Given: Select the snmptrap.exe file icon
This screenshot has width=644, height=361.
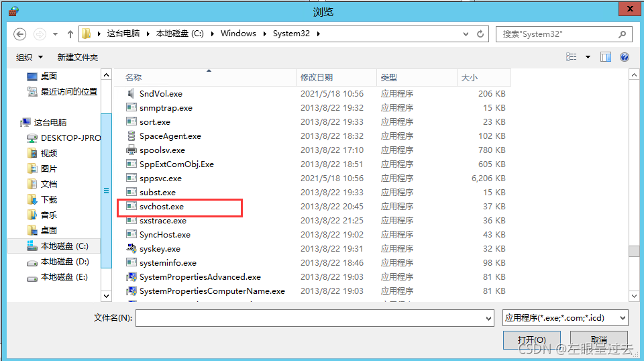Looking at the screenshot, I should (x=131, y=107).
